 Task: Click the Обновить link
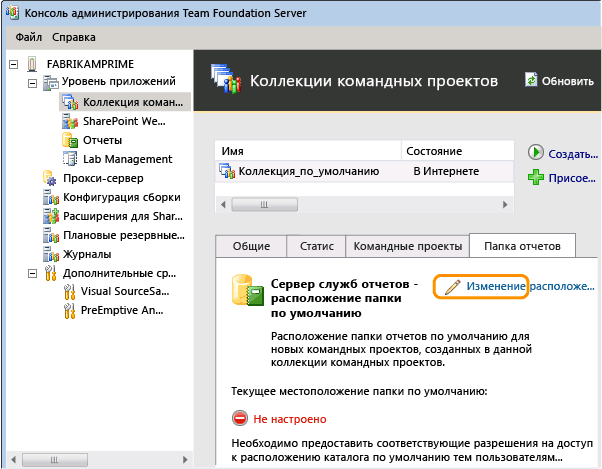point(567,81)
